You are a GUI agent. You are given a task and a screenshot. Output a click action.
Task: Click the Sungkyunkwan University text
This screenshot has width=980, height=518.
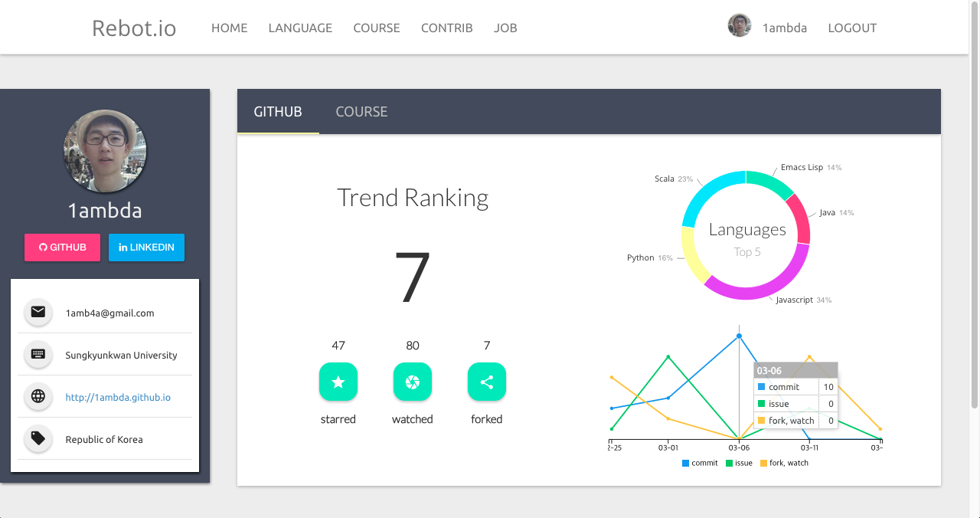(121, 355)
